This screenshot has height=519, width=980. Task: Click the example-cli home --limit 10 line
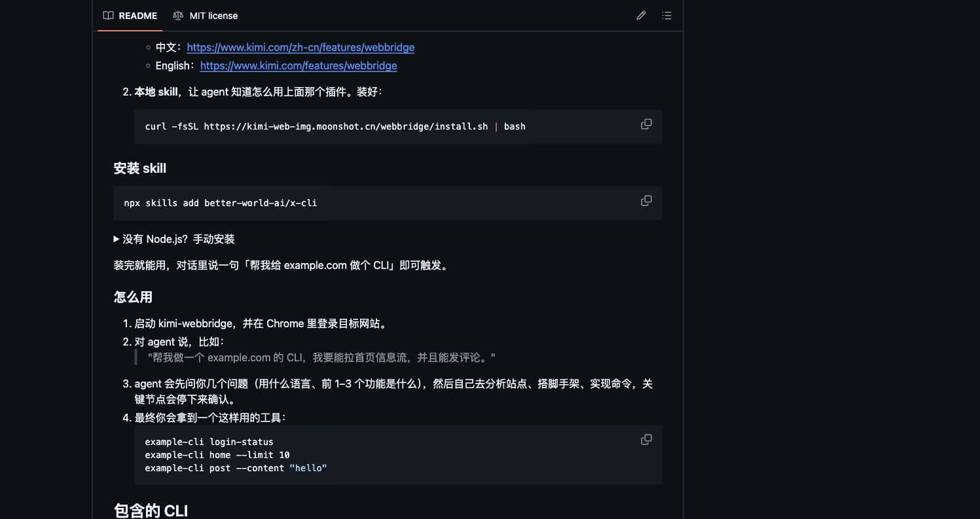coord(217,455)
